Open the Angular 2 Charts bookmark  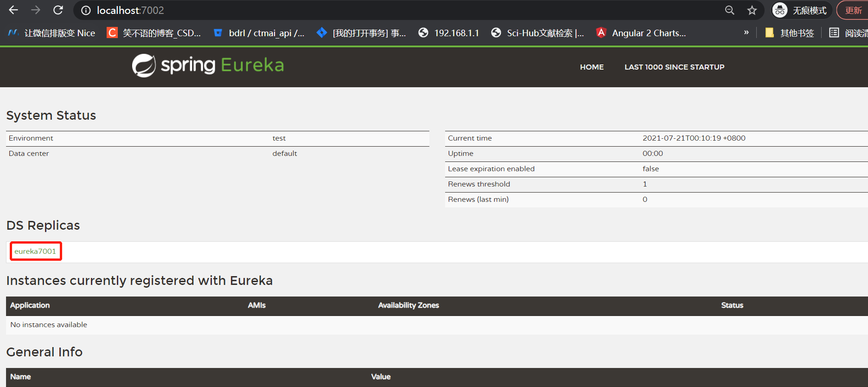pos(641,33)
